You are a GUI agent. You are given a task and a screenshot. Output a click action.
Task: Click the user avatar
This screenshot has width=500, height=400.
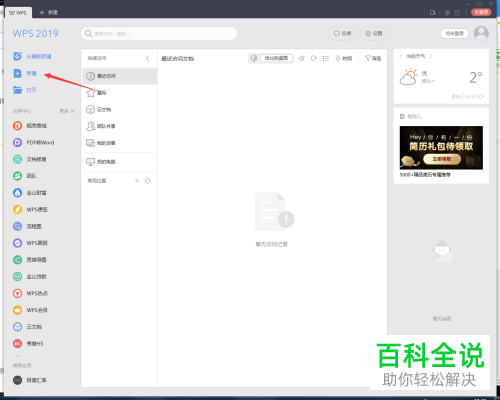point(481,33)
